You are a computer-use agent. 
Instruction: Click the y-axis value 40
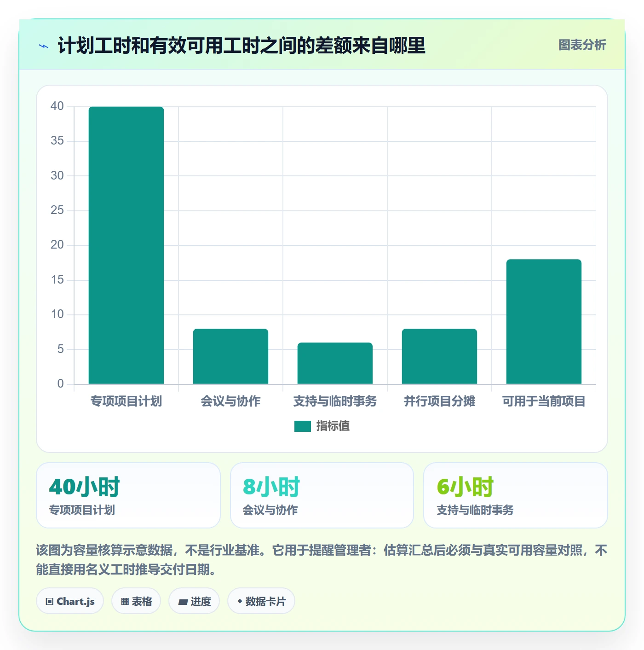57,106
